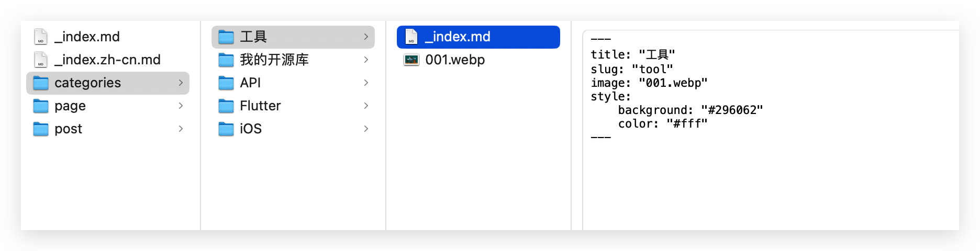Expand the 我的开源库 folder chevron
Image resolution: width=980 pixels, height=251 pixels.
366,60
